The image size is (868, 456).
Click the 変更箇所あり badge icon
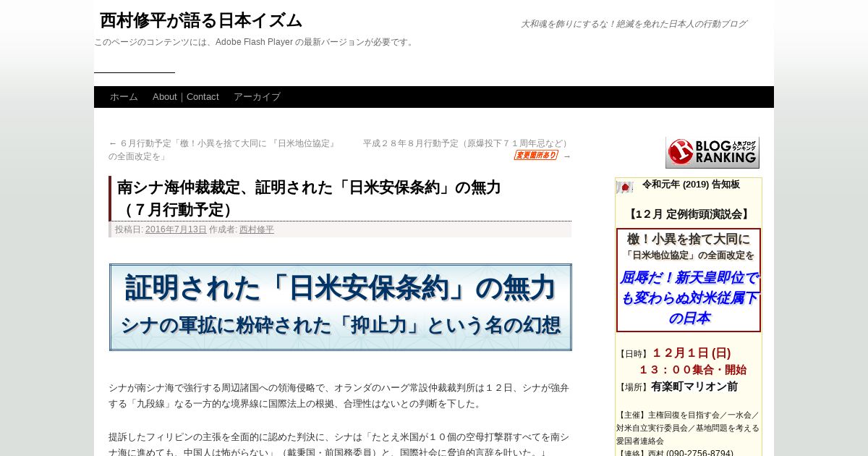536,156
